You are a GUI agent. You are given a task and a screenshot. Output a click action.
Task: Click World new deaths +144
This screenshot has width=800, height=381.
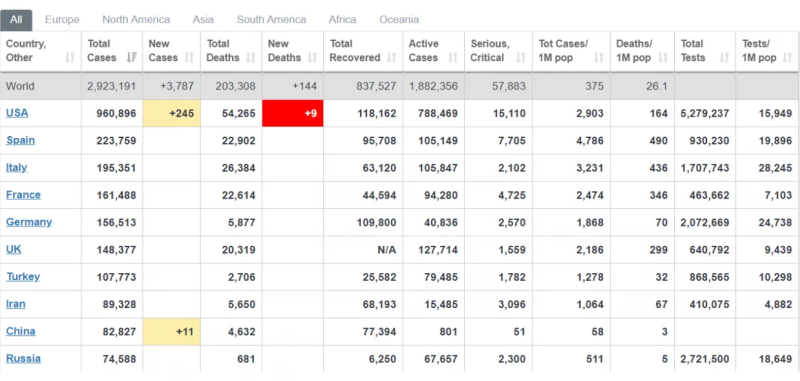pyautogui.click(x=305, y=86)
